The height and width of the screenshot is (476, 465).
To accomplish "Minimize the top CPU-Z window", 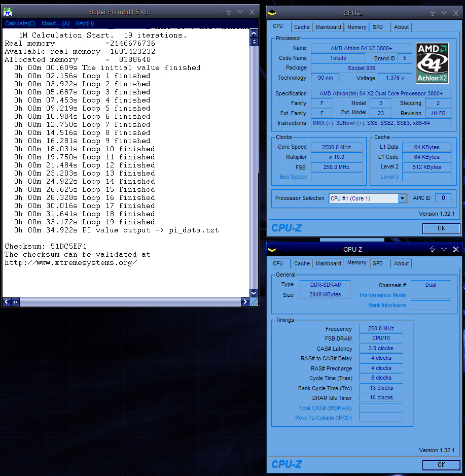I will (x=433, y=13).
